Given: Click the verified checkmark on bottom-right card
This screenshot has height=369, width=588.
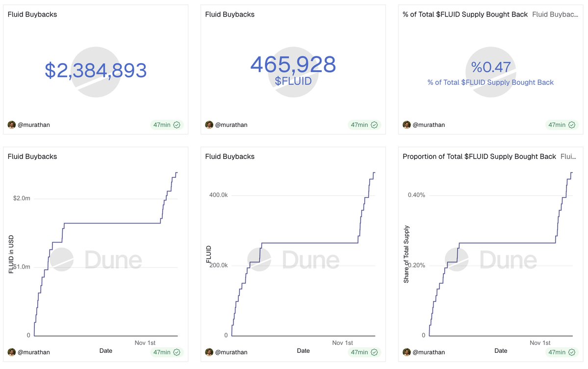Looking at the screenshot, I should (x=572, y=352).
